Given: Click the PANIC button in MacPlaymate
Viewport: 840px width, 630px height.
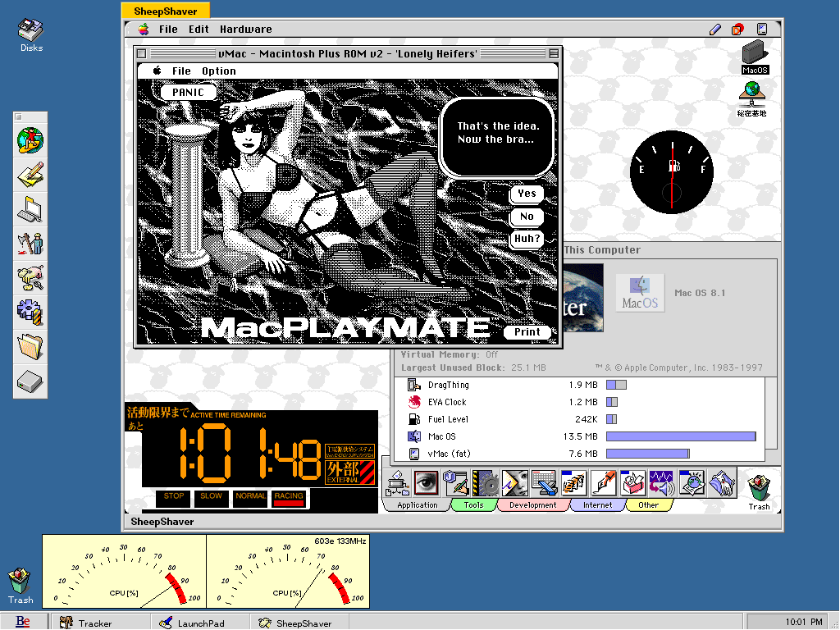Looking at the screenshot, I should tap(188, 92).
